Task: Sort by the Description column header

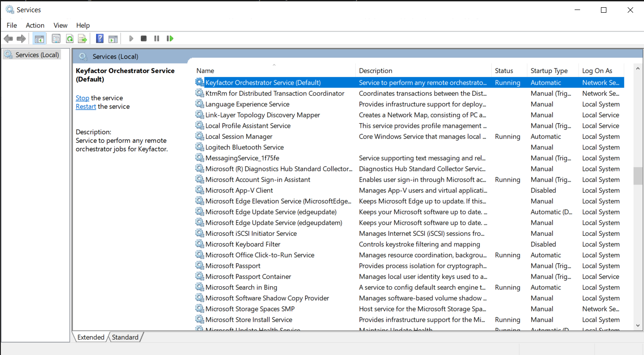Action: click(424, 71)
